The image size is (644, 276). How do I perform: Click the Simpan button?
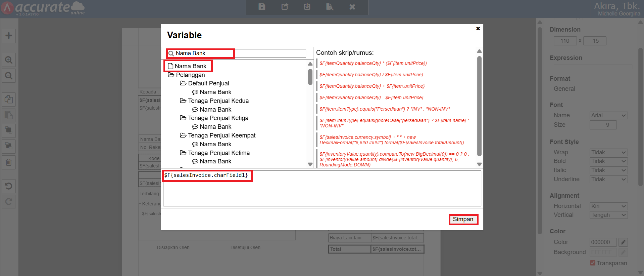(463, 219)
